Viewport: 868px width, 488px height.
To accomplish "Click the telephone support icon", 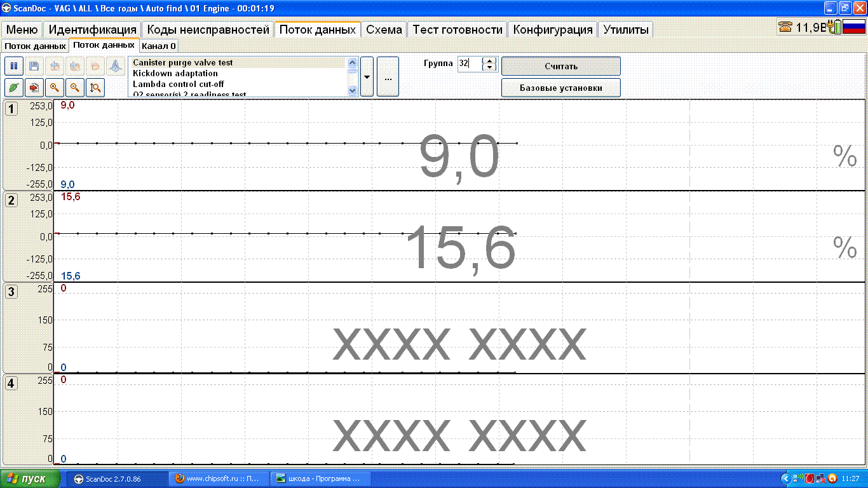I will [x=785, y=27].
